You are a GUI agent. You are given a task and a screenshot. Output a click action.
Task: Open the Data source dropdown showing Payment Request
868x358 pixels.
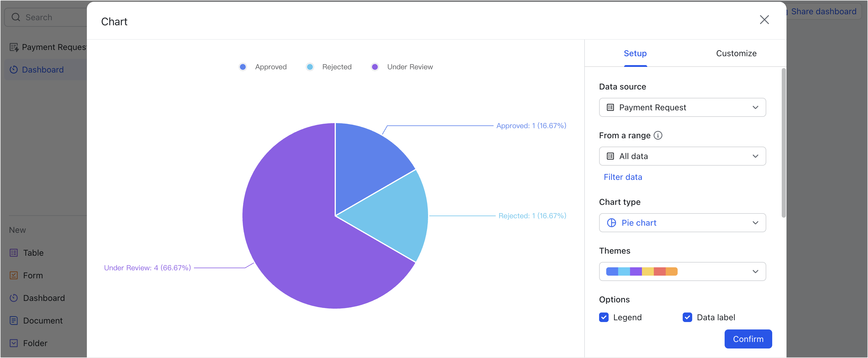click(682, 107)
